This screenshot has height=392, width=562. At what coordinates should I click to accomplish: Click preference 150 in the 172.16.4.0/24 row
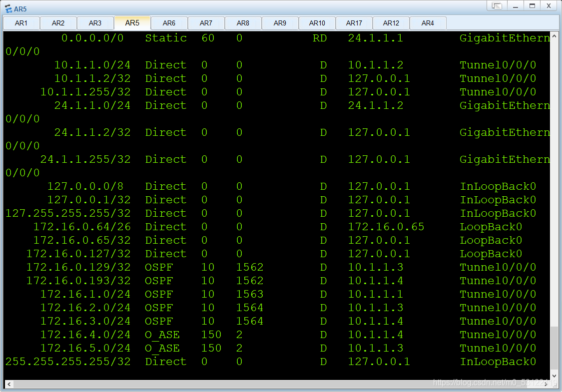pyautogui.click(x=211, y=335)
